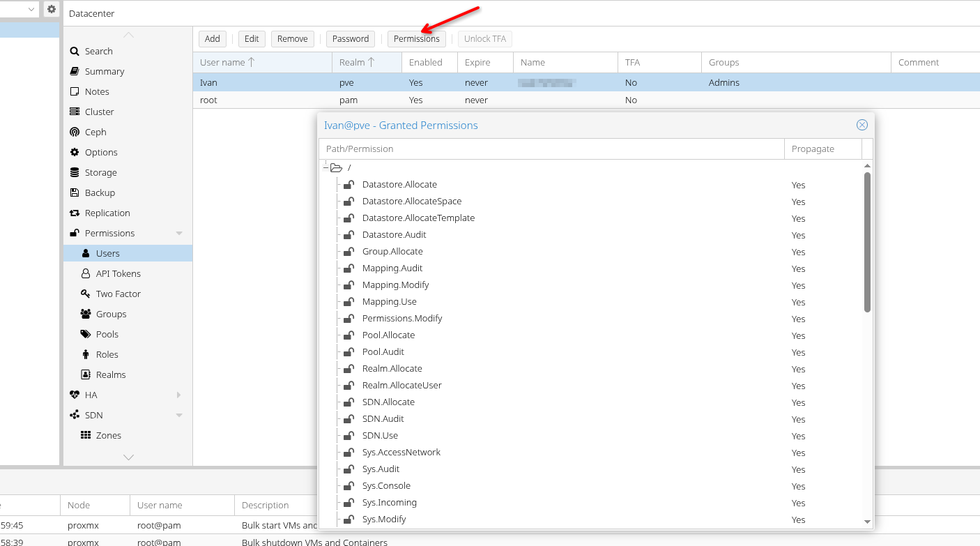Open the Groups people icon
The width and height of the screenshot is (980, 546).
pyautogui.click(x=86, y=314)
